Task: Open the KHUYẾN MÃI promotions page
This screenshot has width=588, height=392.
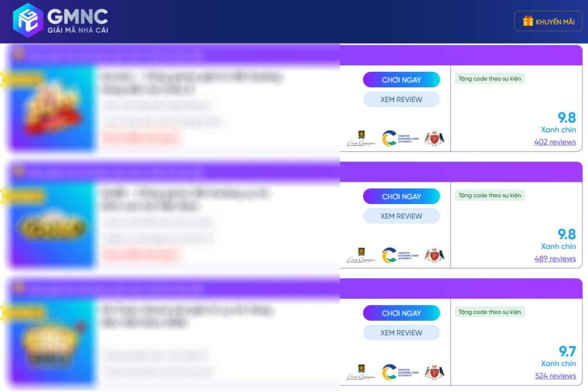Action: (548, 21)
